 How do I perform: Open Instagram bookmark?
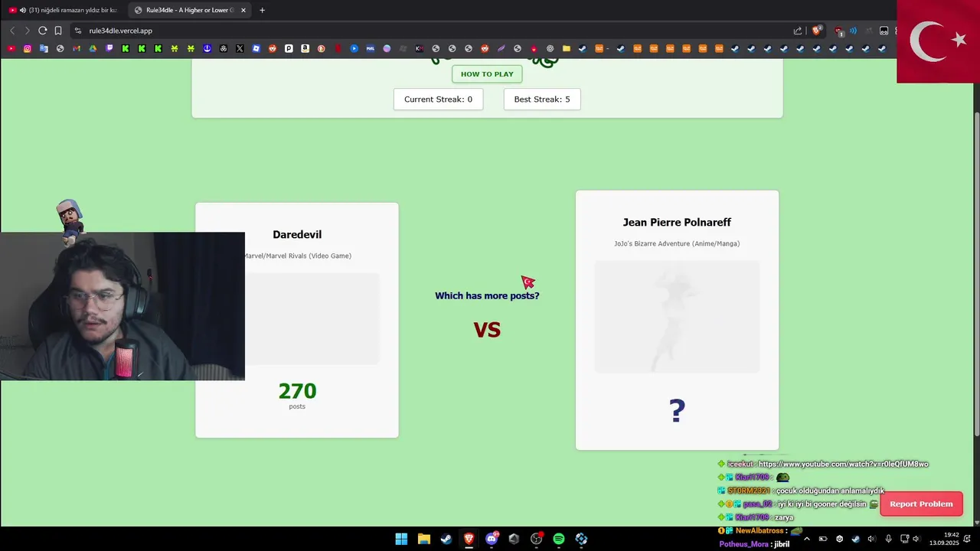pos(28,48)
